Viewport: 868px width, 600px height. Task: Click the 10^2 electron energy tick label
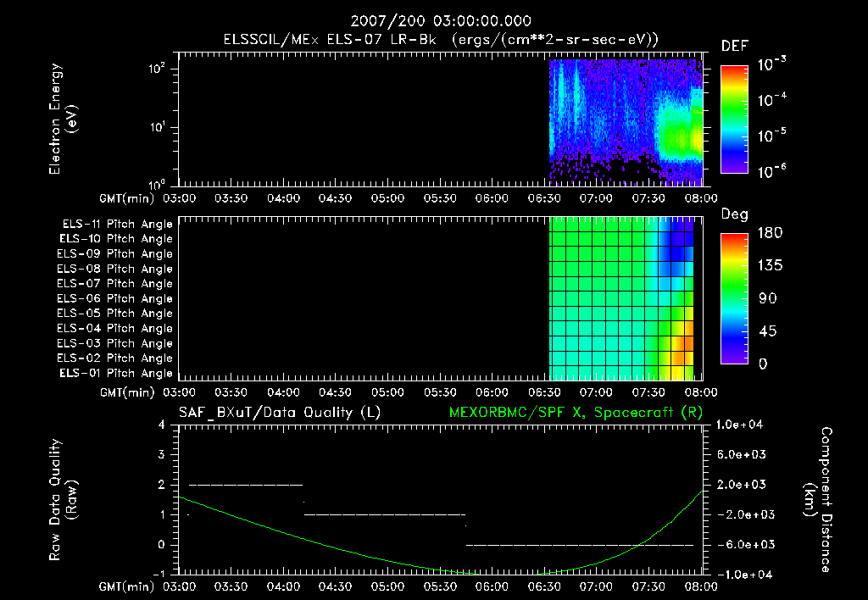(x=157, y=69)
